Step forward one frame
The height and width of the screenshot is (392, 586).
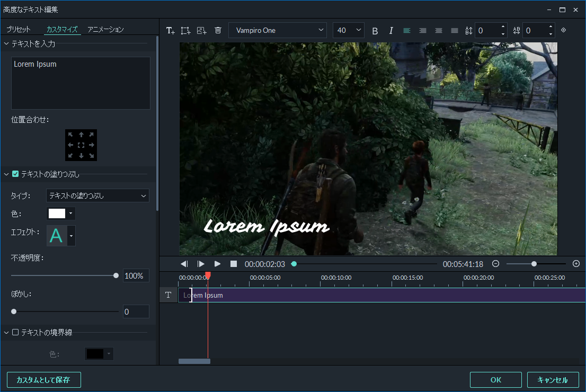coord(201,264)
